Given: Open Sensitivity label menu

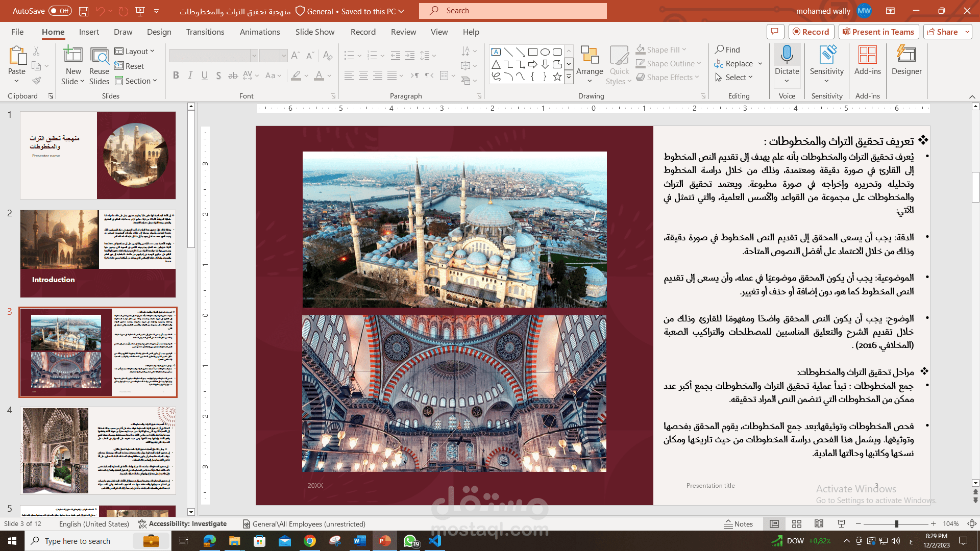Looking at the screenshot, I should (827, 65).
